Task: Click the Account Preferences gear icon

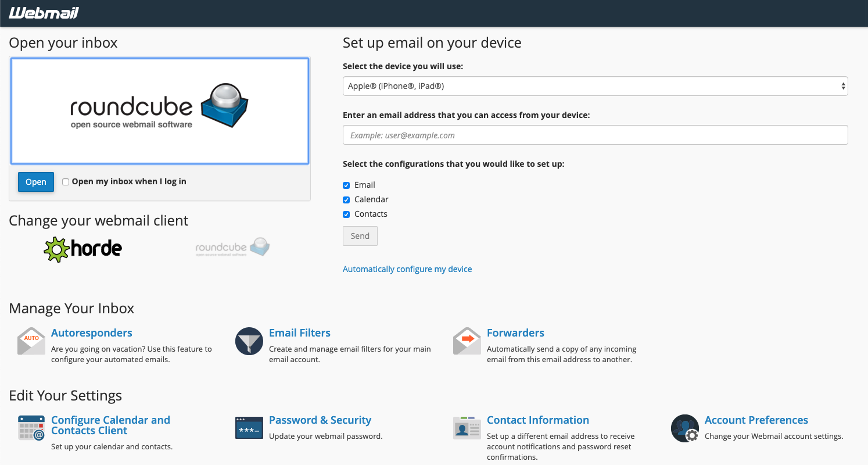Action: (x=685, y=428)
